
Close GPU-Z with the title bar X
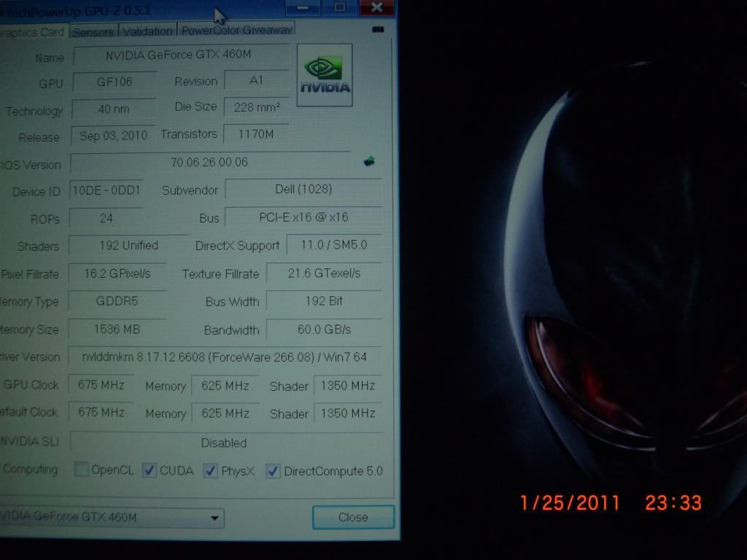pyautogui.click(x=376, y=7)
